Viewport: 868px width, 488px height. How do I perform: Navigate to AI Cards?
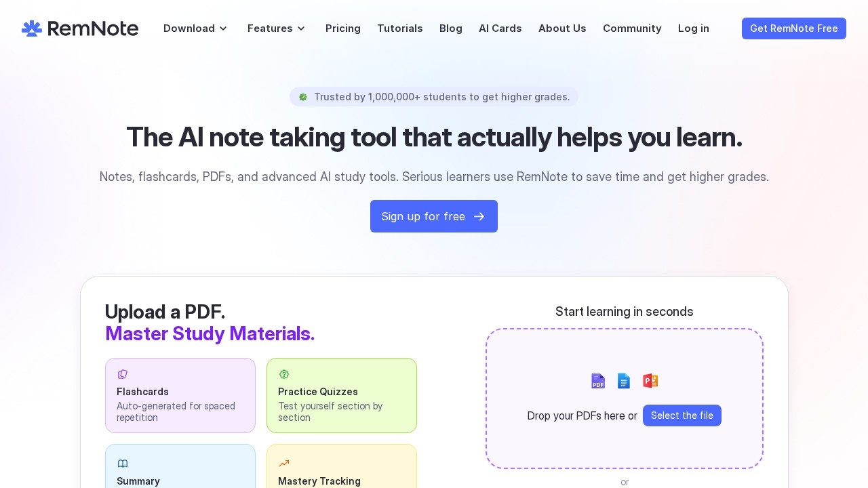click(500, 28)
